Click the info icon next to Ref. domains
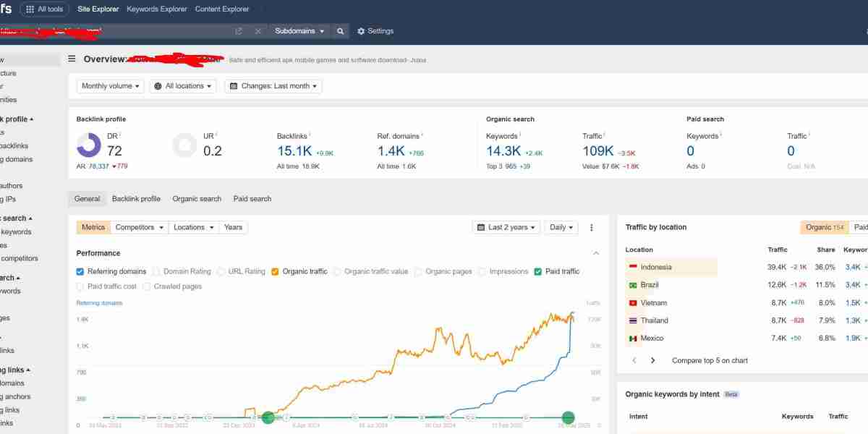Viewport: 868px width, 434px height. click(422, 135)
